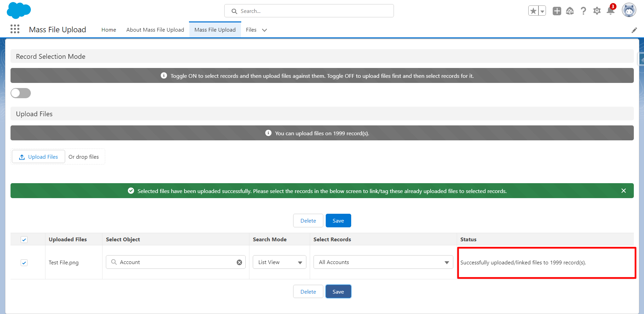
Task: Click the info icon beside 1999 records message
Action: tap(268, 133)
